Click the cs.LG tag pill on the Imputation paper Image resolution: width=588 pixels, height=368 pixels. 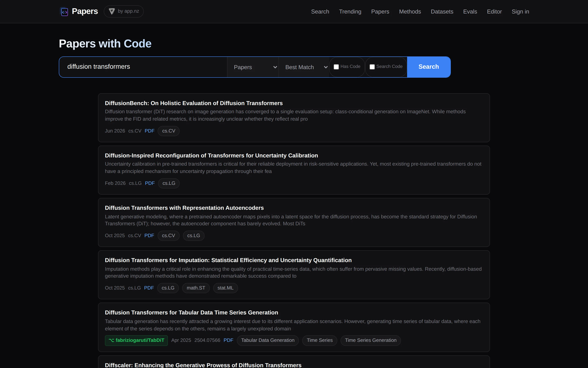(168, 288)
